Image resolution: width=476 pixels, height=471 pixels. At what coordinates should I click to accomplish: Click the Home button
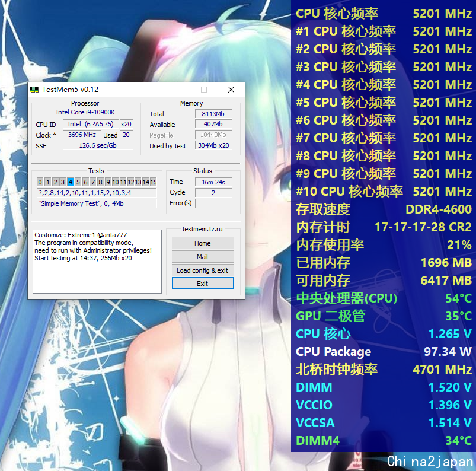coord(203,243)
